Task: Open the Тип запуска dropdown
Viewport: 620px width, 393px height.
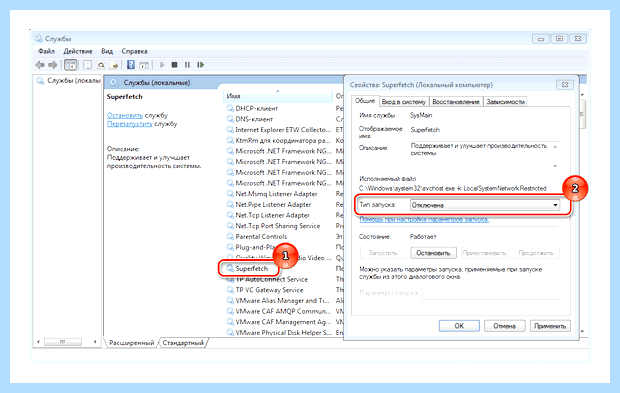Action: pyautogui.click(x=485, y=205)
